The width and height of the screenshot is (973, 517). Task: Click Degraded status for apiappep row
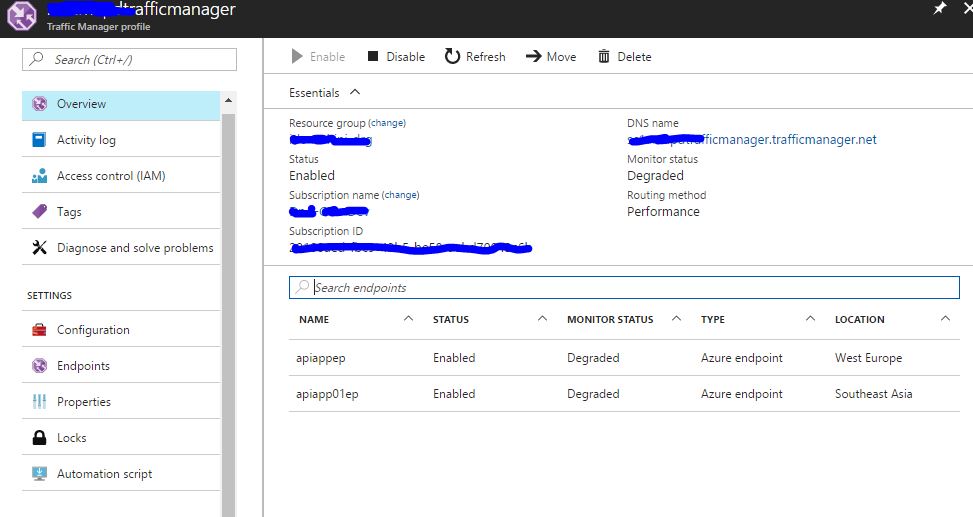tap(593, 358)
